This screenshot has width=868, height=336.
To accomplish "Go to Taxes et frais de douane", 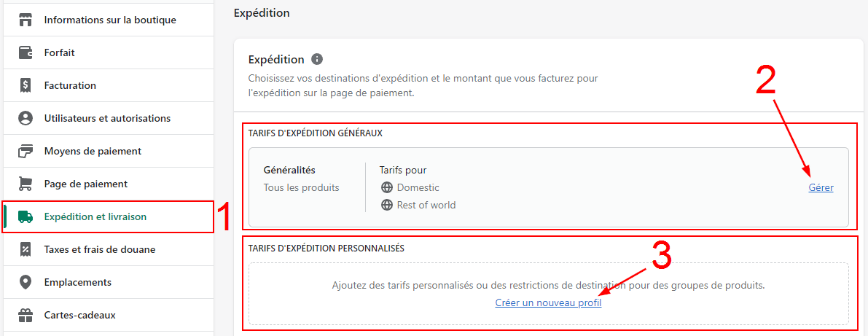I will [x=99, y=249].
